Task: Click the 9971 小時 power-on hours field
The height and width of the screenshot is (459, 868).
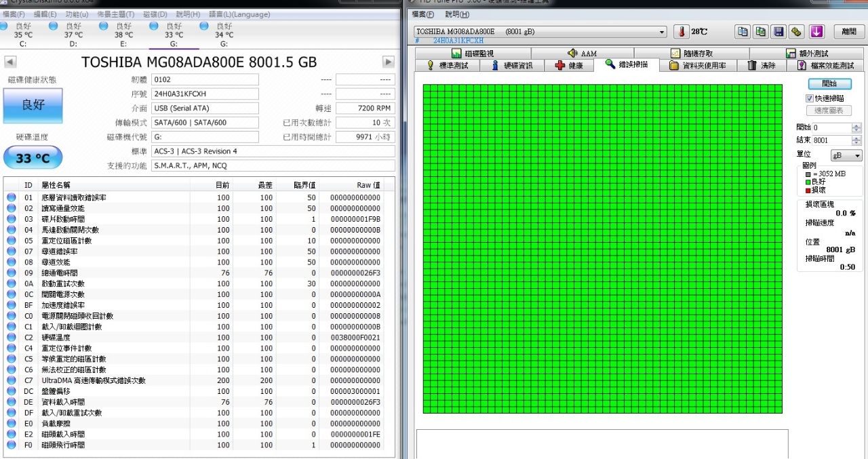Action: click(365, 137)
